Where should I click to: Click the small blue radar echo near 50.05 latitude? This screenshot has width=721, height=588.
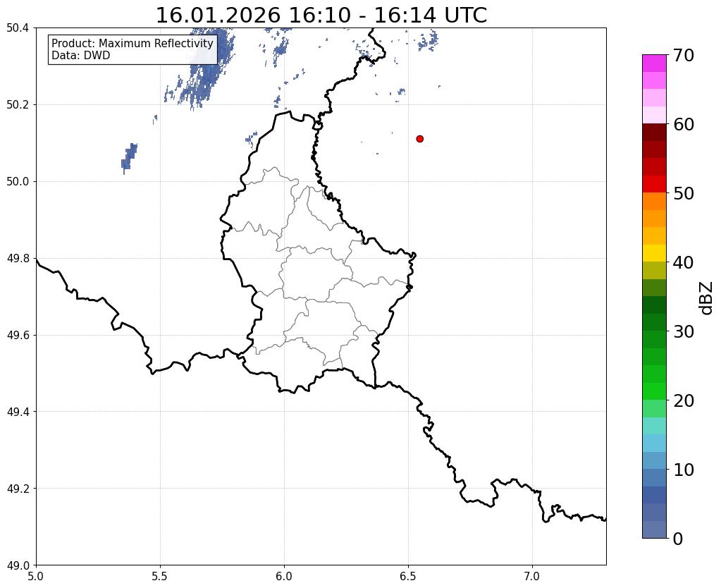[129, 158]
